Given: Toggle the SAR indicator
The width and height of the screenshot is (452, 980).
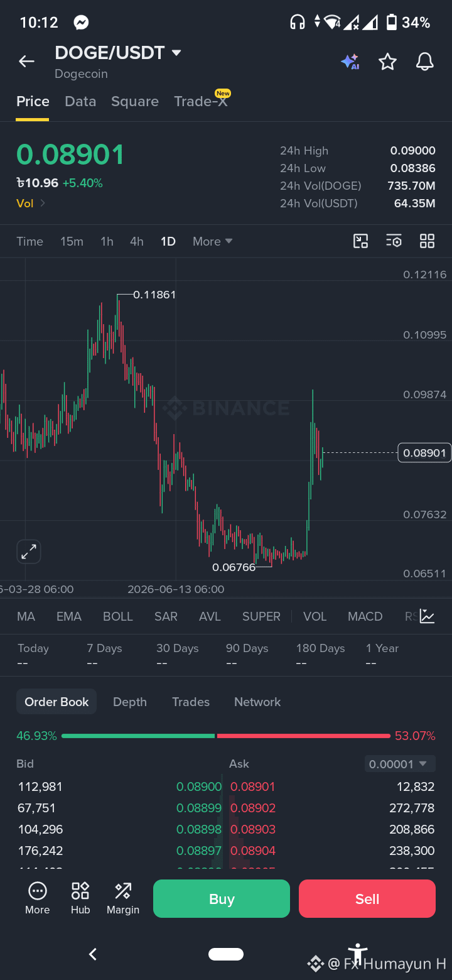Looking at the screenshot, I should (166, 616).
